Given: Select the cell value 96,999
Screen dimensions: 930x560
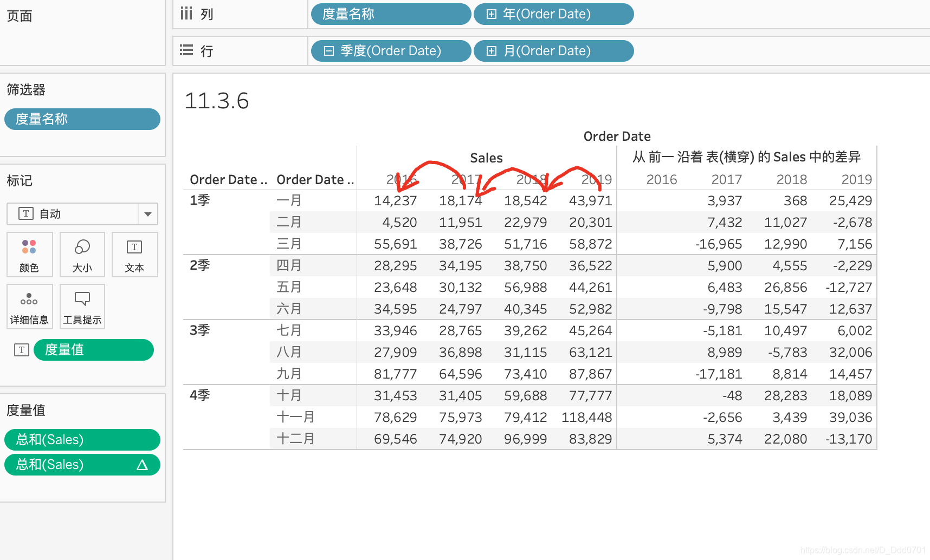Looking at the screenshot, I should [x=525, y=439].
